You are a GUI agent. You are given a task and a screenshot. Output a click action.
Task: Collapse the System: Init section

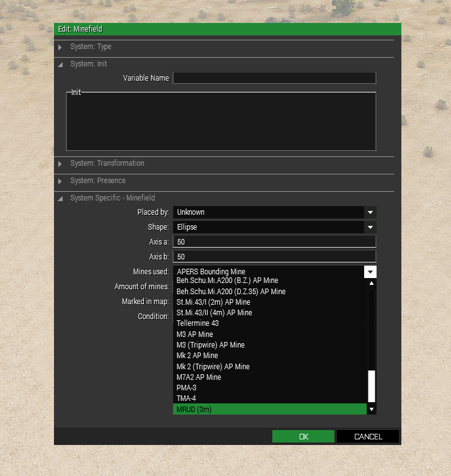click(x=60, y=65)
